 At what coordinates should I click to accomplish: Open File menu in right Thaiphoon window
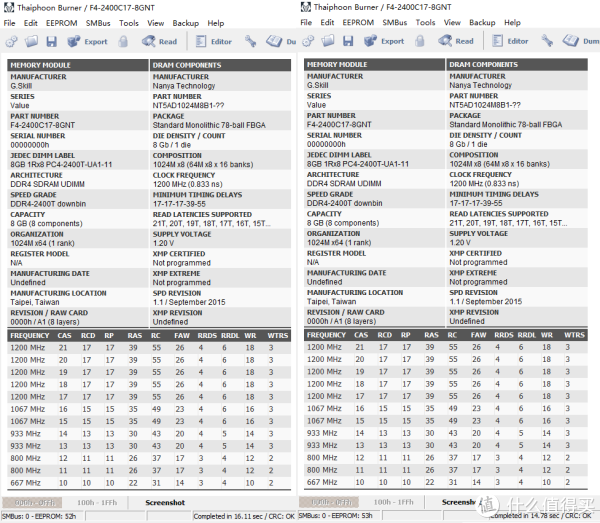(x=306, y=23)
